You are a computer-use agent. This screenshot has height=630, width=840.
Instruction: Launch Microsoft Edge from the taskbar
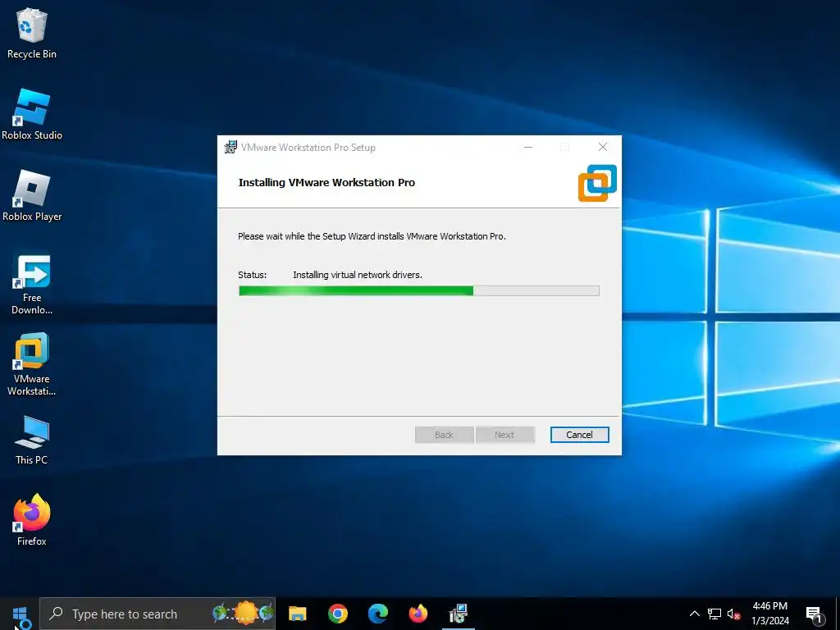(377, 614)
